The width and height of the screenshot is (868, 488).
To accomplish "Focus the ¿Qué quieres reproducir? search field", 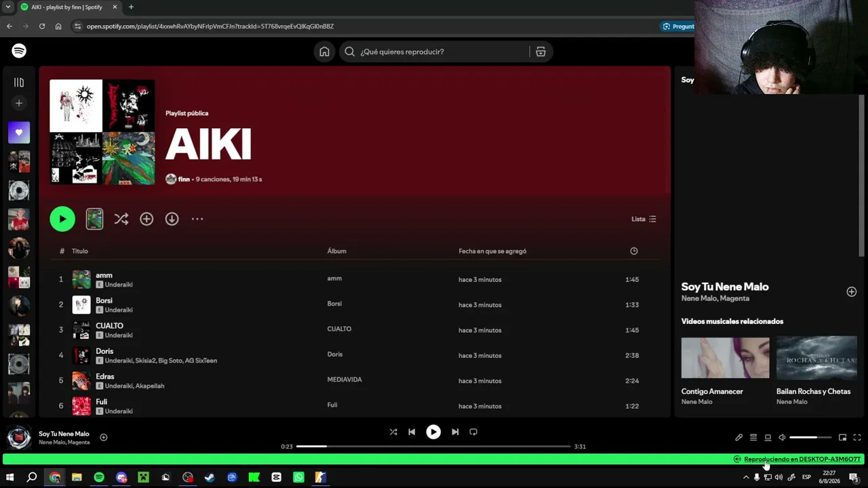I will [434, 52].
